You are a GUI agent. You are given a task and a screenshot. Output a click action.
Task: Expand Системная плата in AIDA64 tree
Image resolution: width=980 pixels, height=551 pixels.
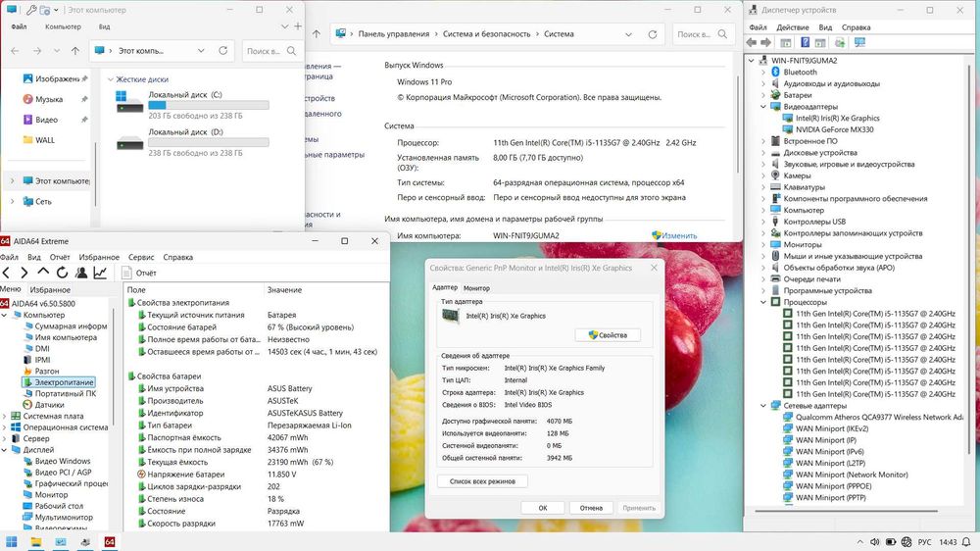point(4,416)
